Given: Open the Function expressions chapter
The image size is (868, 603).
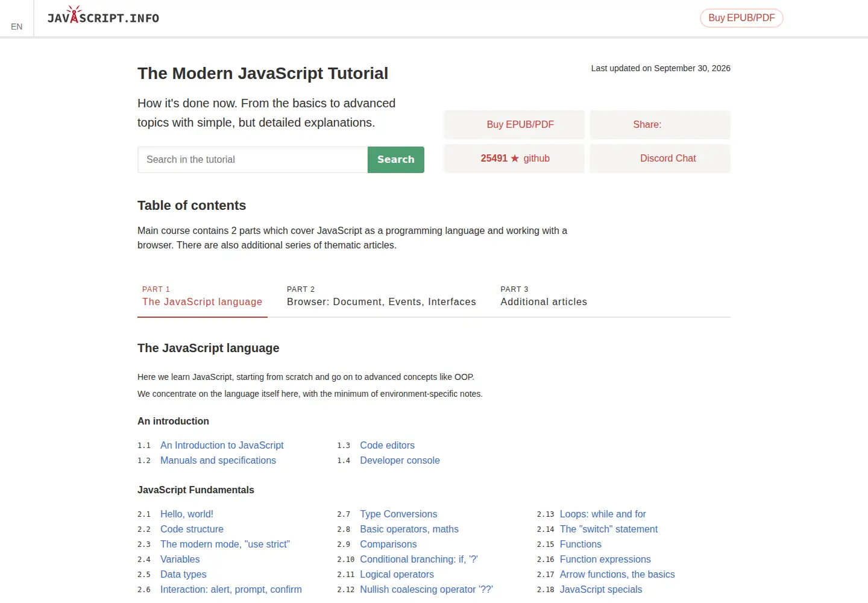Looking at the screenshot, I should point(605,560).
